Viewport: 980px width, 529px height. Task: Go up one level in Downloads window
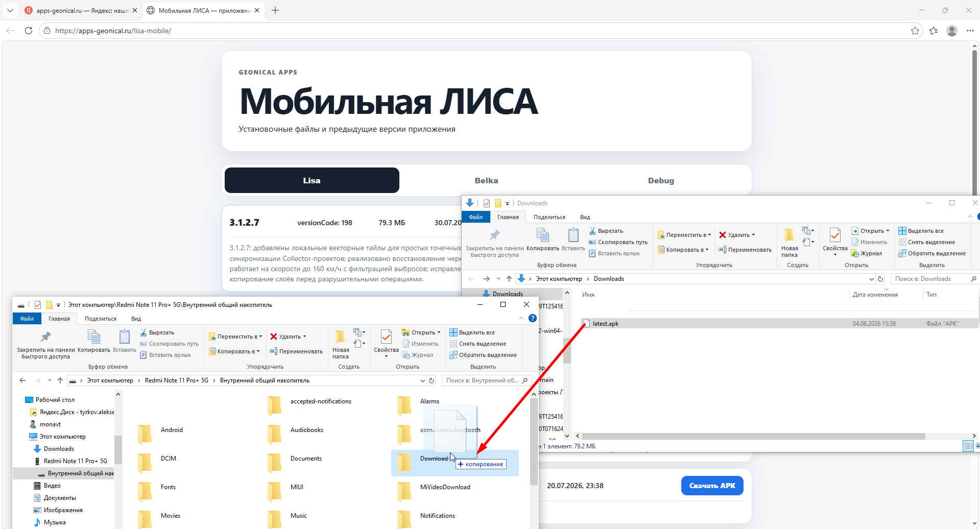click(509, 279)
